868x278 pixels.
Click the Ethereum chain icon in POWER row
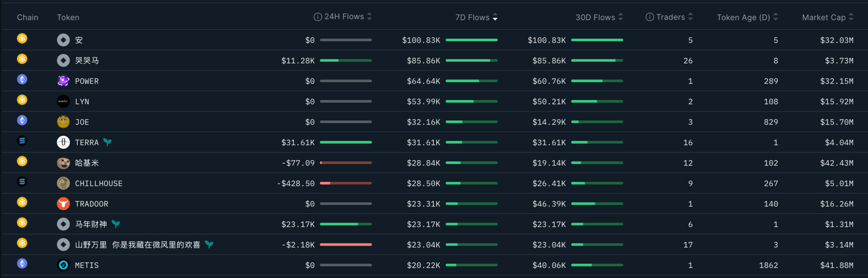point(22,79)
